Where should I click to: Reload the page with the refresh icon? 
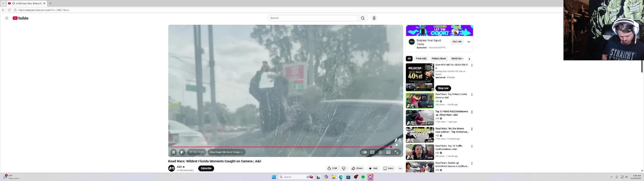(x=9, y=10)
